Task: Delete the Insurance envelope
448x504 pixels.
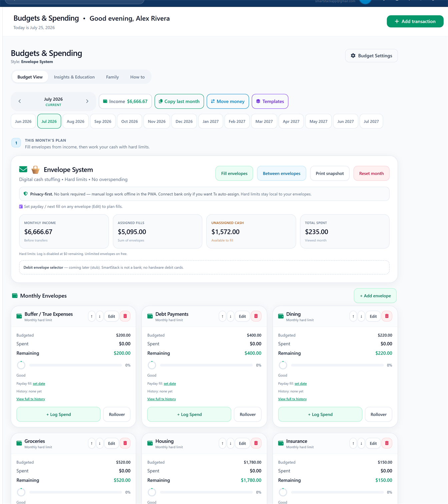Action: tap(387, 443)
